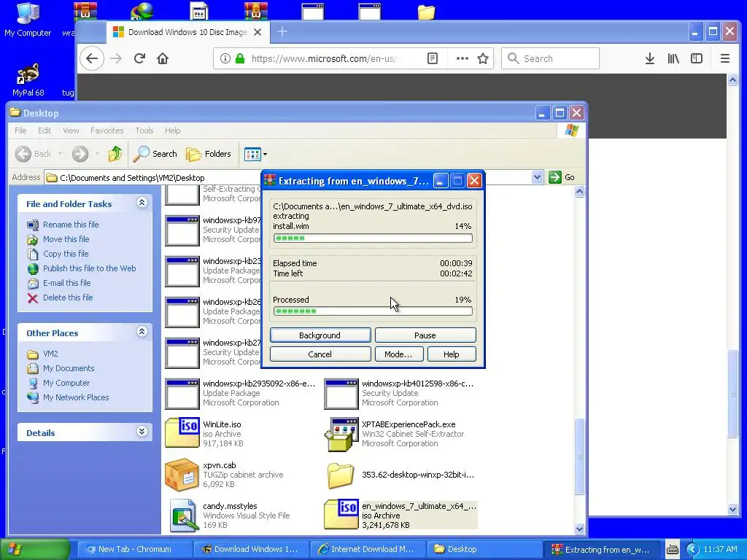Toggle Explorer Folders pane button
Image resolution: width=747 pixels, height=560 pixels.
point(209,154)
